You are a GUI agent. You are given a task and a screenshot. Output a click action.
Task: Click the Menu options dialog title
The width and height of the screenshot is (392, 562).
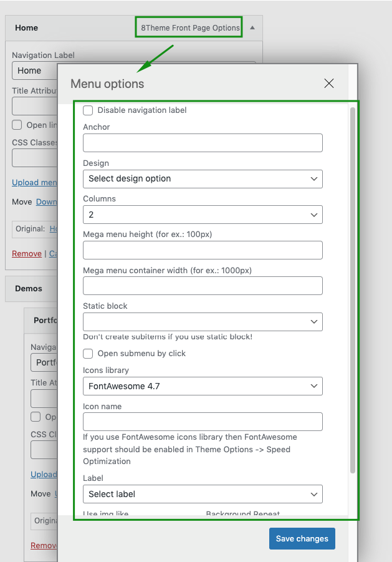pos(107,84)
